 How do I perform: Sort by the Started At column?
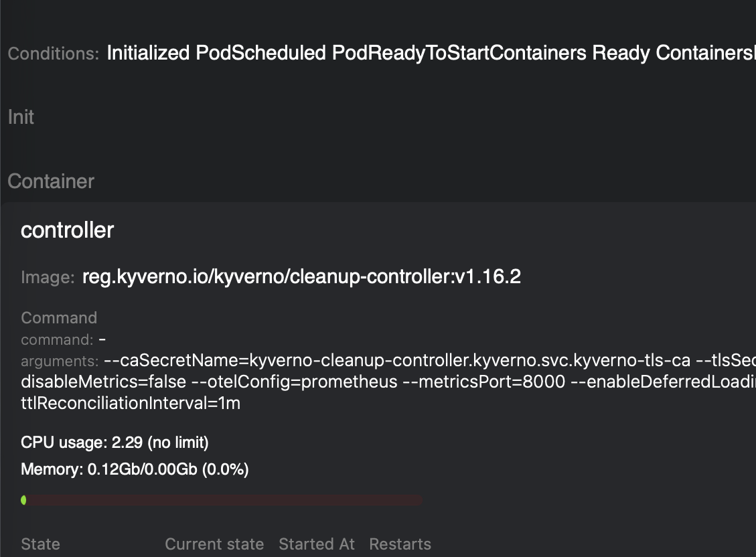(x=316, y=544)
